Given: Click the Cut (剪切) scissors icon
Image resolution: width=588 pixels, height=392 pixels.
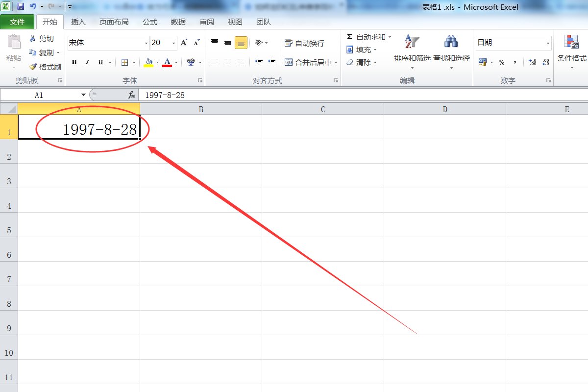Looking at the screenshot, I should [x=33, y=39].
